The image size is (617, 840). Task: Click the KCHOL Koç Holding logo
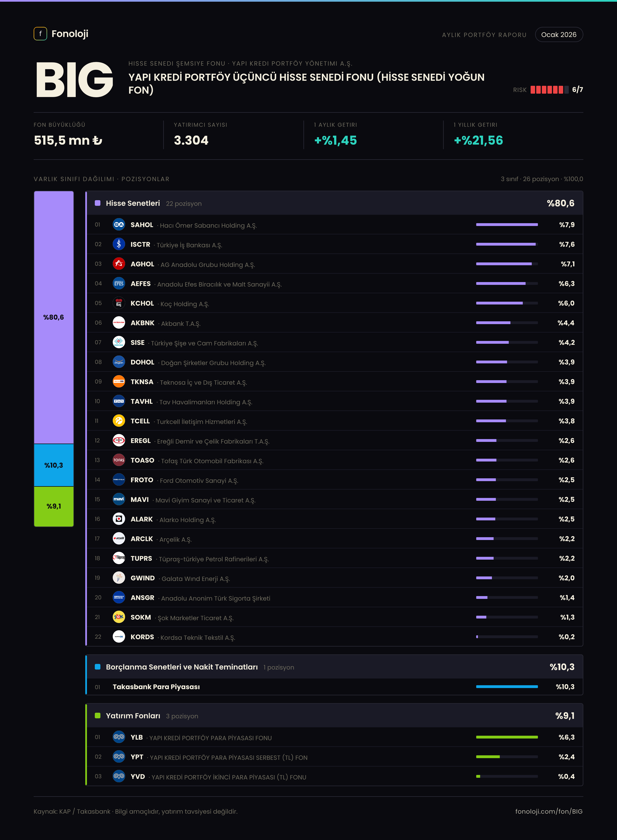pyautogui.click(x=119, y=303)
